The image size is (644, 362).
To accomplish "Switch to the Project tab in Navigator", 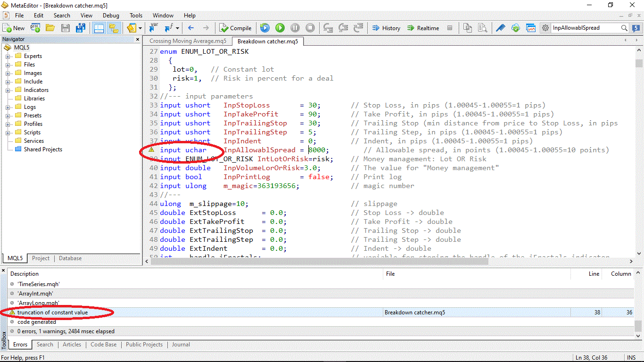I will [41, 258].
